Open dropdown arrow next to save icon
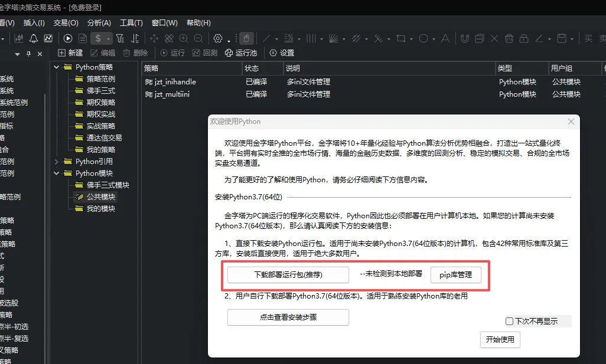 pos(572,39)
